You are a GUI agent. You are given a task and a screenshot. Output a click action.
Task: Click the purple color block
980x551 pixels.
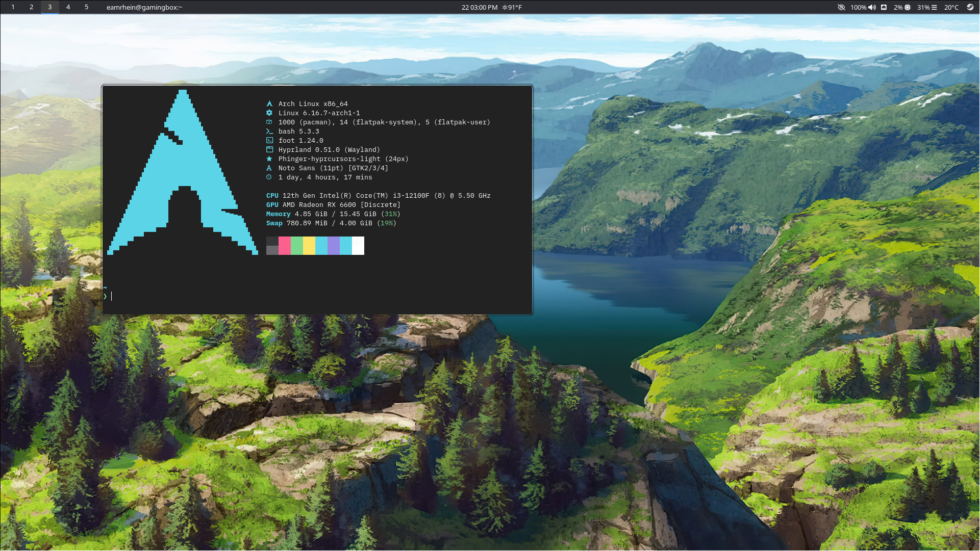(x=333, y=246)
